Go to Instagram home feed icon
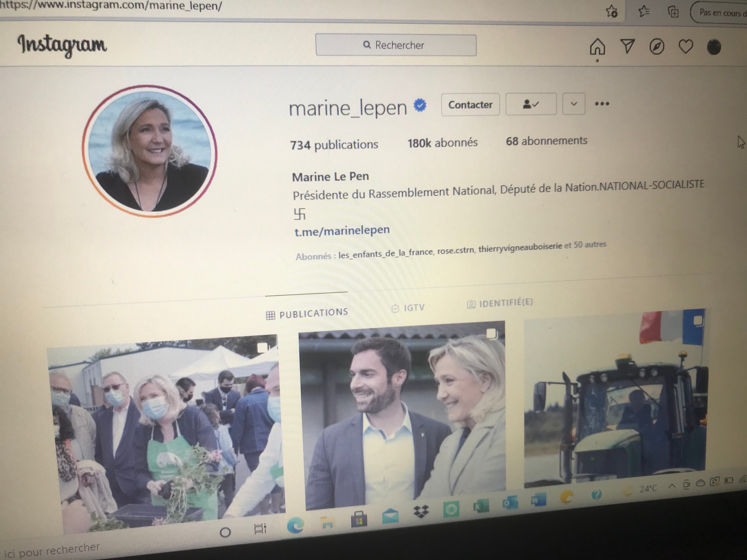Viewport: 747px width, 560px height. point(597,47)
